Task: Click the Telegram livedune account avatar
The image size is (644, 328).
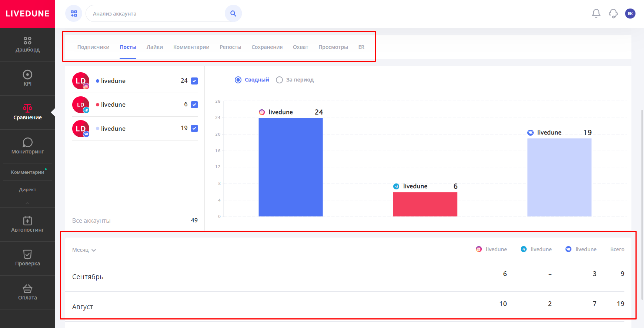Action: (81, 105)
